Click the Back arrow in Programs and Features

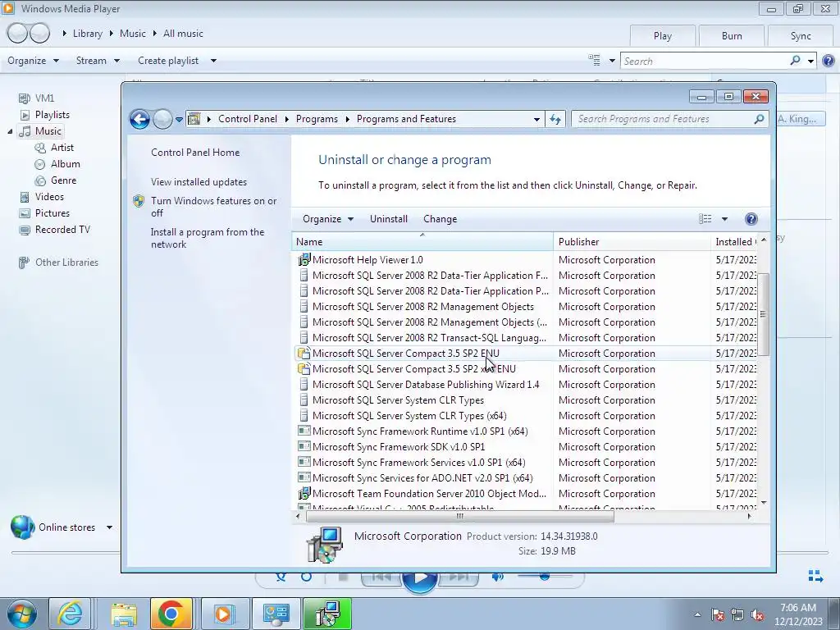coord(139,119)
